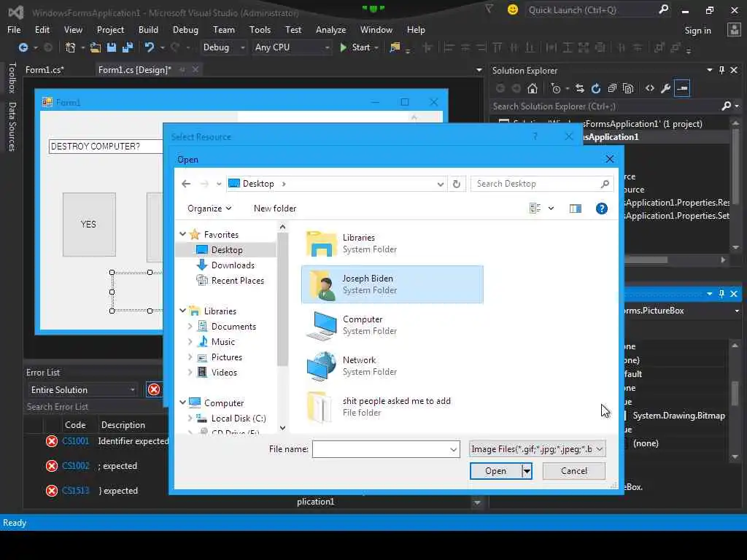Open the Analyze menu
Screen dimensions: 747x560
[x=330, y=29]
